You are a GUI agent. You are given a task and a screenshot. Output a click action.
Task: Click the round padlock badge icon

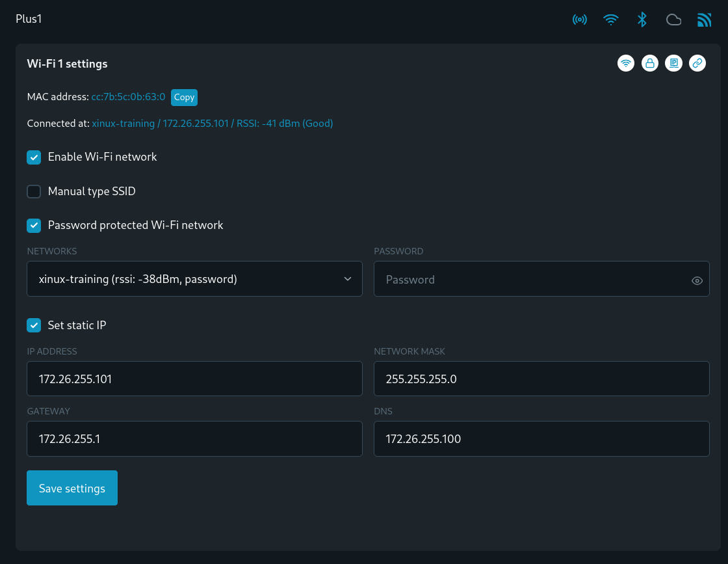pos(649,63)
